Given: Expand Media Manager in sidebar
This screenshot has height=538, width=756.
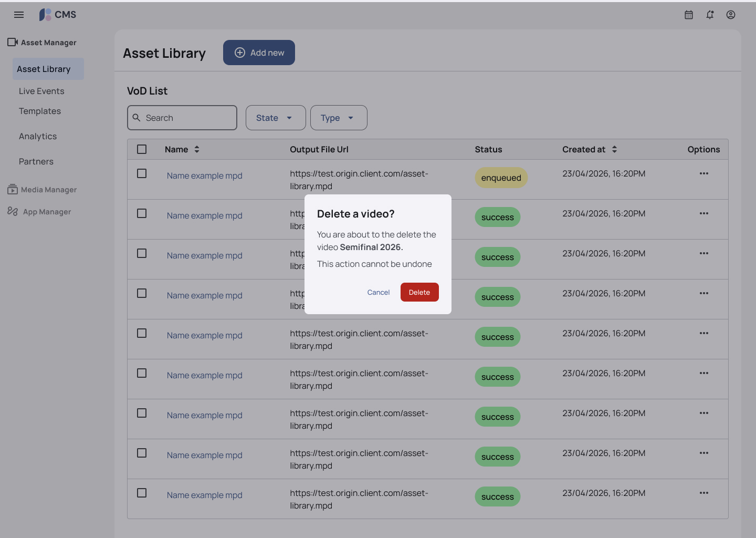Looking at the screenshot, I should point(49,190).
